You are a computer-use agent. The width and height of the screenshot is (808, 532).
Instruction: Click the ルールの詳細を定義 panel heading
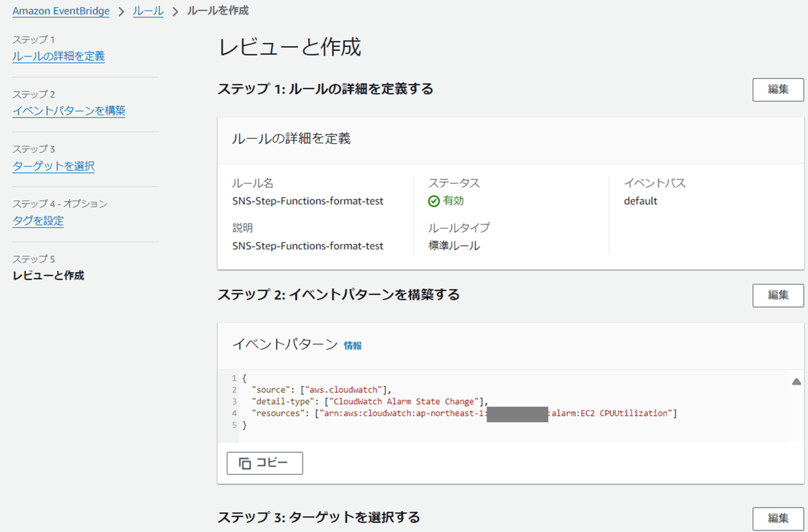tap(291, 139)
